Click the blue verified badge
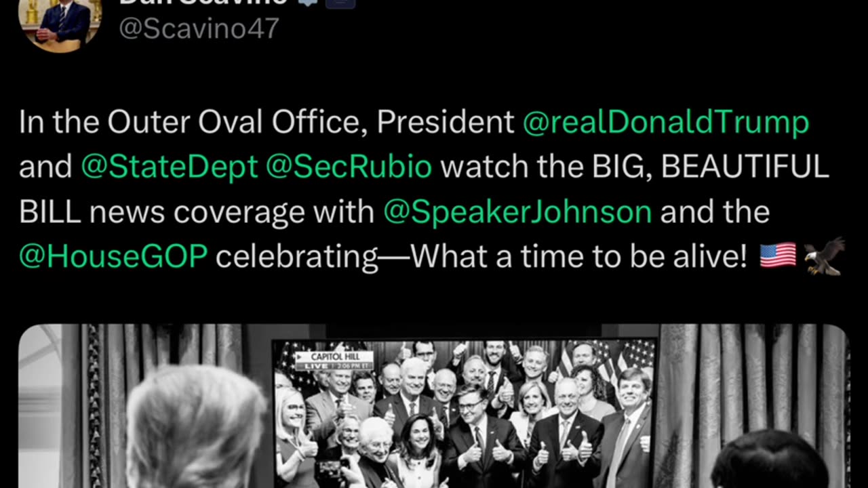The width and height of the screenshot is (868, 488). [x=309, y=2]
